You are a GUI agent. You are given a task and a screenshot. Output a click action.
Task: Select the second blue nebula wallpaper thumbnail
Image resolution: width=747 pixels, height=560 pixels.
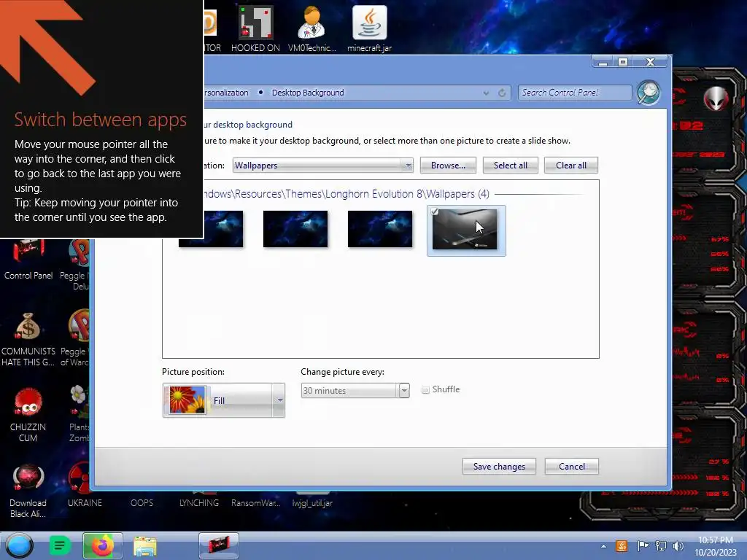[x=295, y=229]
